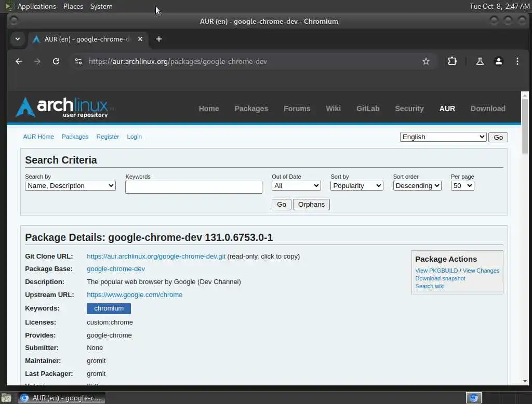
Task: Click the Arch Linux logo
Action: 62,107
